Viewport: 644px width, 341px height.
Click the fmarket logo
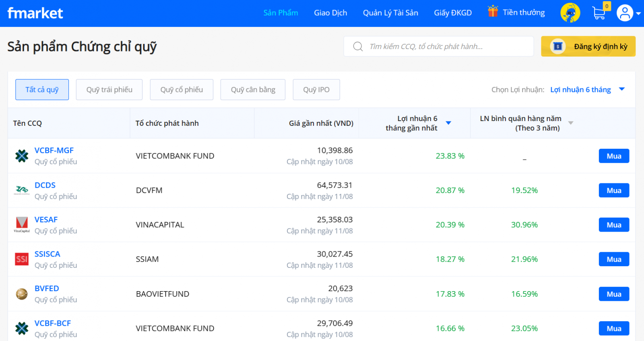click(x=35, y=13)
